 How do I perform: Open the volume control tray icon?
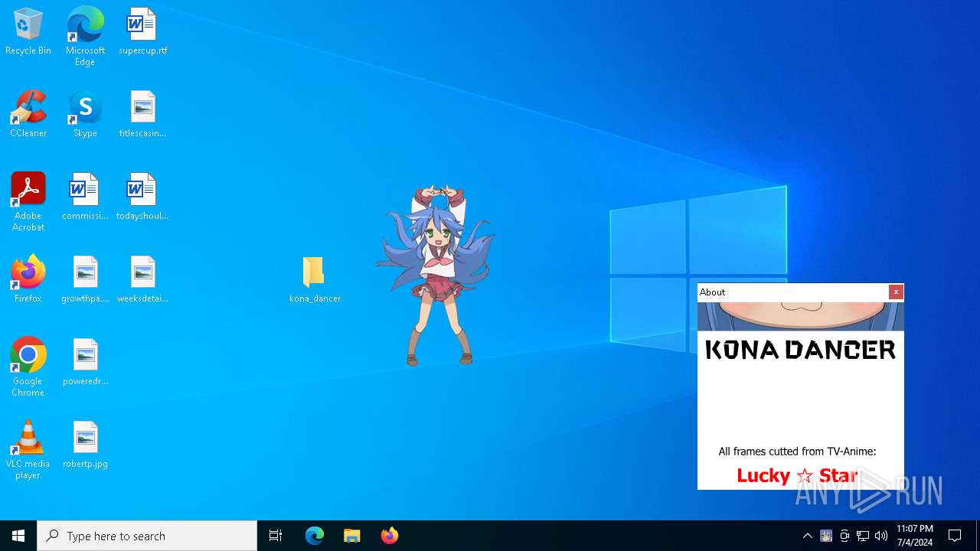point(881,536)
